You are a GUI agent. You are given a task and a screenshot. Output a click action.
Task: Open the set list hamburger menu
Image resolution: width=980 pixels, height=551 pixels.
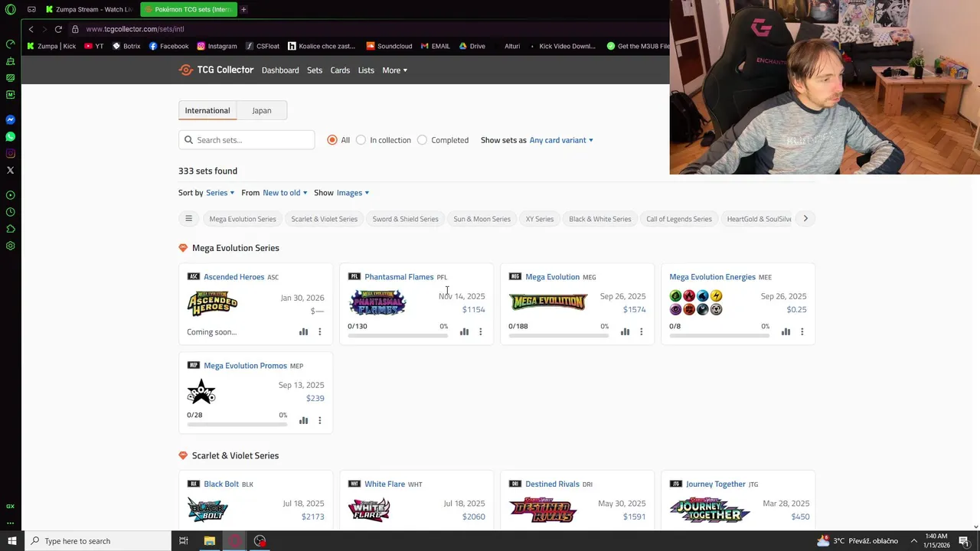(x=188, y=219)
